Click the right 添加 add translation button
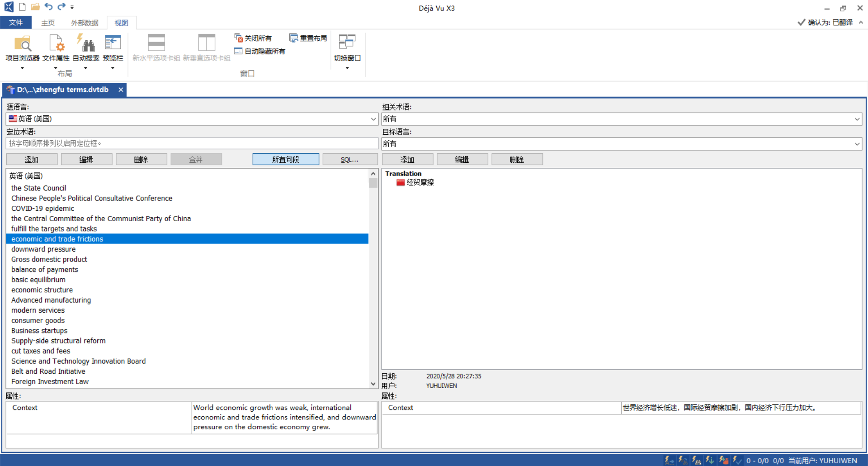Viewport: 868px width, 466px height. click(407, 159)
